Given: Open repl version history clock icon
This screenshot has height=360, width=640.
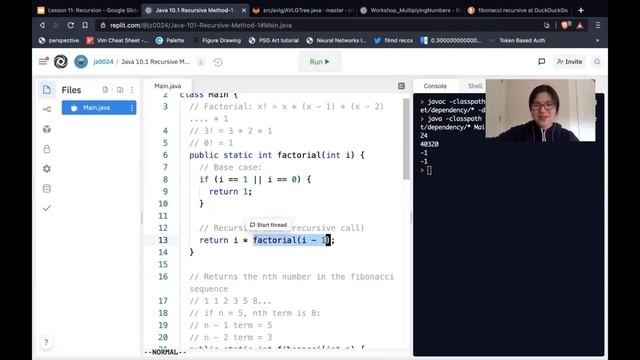Looking at the screenshot, I should pos(218,62).
